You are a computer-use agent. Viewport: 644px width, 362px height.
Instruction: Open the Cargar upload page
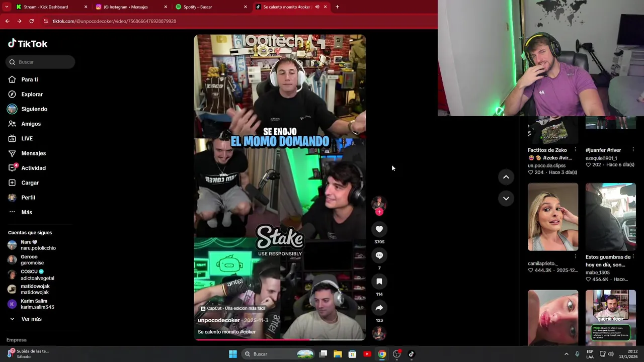click(30, 183)
